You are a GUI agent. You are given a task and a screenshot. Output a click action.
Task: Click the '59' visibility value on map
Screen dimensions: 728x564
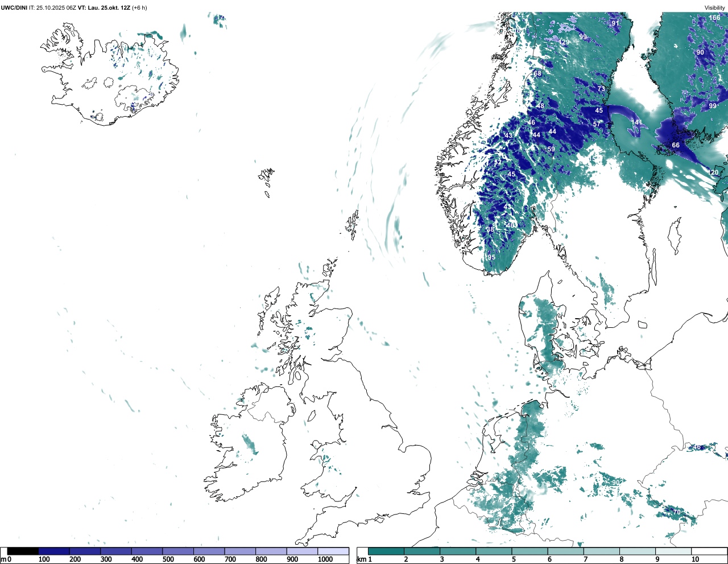pyautogui.click(x=551, y=149)
